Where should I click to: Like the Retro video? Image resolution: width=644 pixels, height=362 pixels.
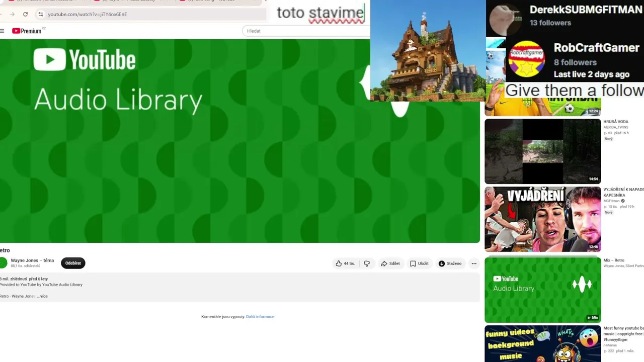(x=345, y=263)
